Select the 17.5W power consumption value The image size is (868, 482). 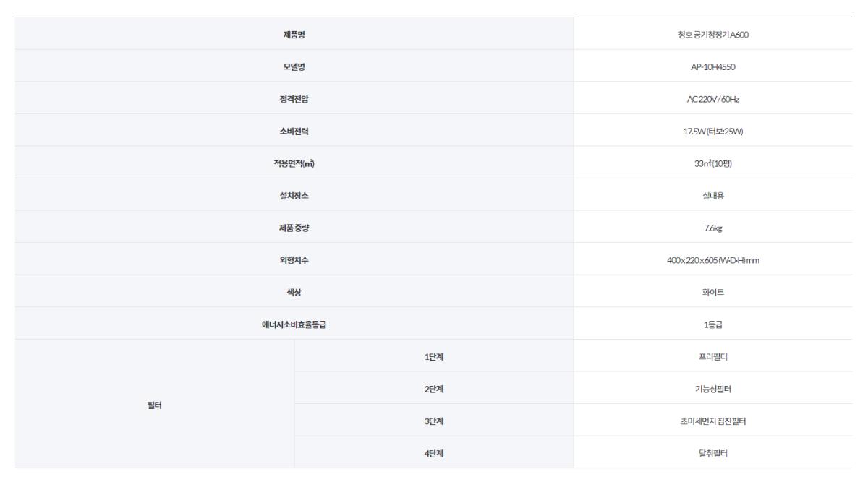point(712,131)
